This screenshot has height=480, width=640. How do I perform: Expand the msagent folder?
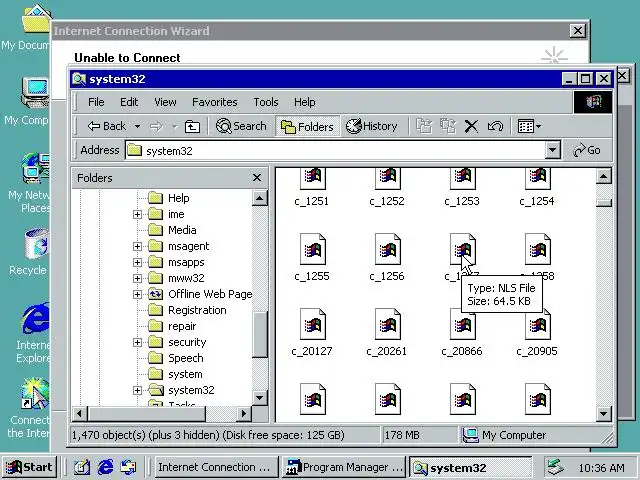pyautogui.click(x=138, y=246)
